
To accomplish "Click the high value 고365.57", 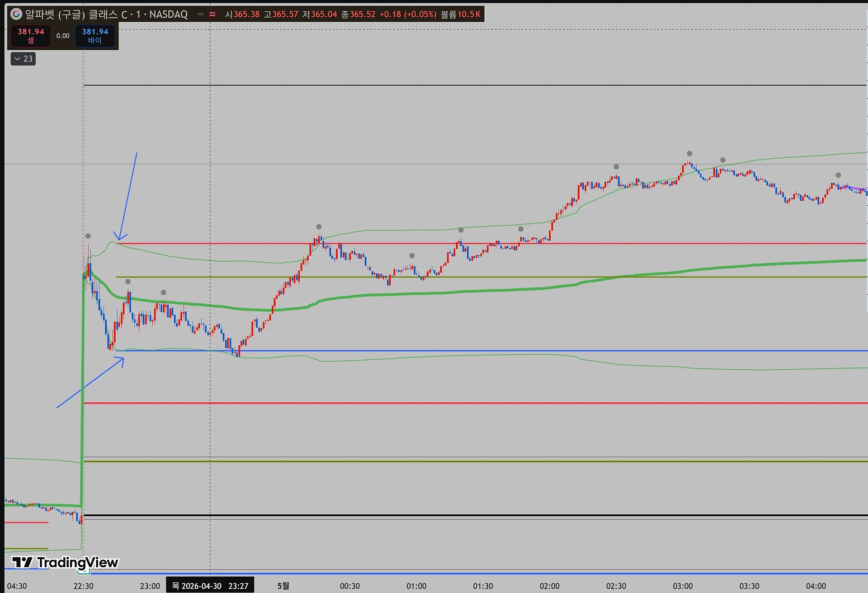I will [x=281, y=14].
